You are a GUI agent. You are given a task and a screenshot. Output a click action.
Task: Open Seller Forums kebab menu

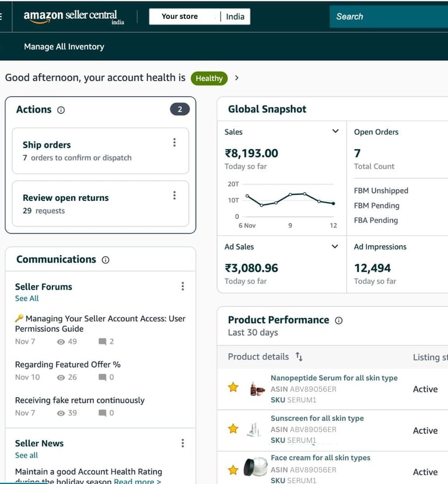point(183,286)
